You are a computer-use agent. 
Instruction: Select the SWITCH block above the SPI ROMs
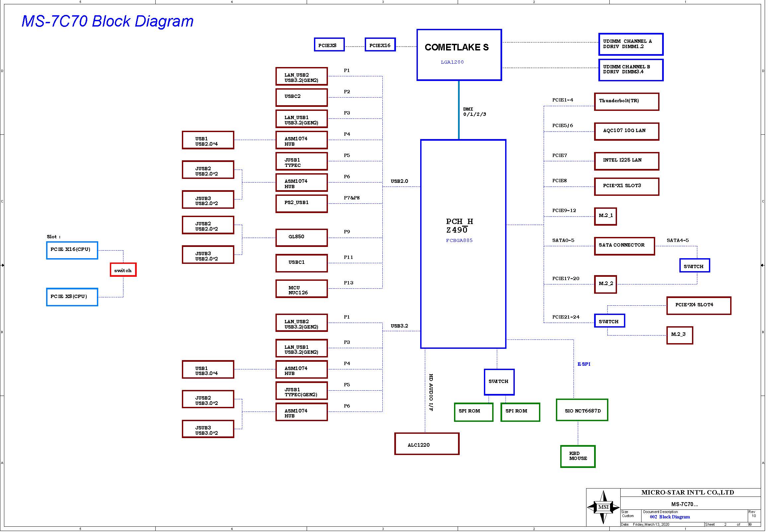499,382
